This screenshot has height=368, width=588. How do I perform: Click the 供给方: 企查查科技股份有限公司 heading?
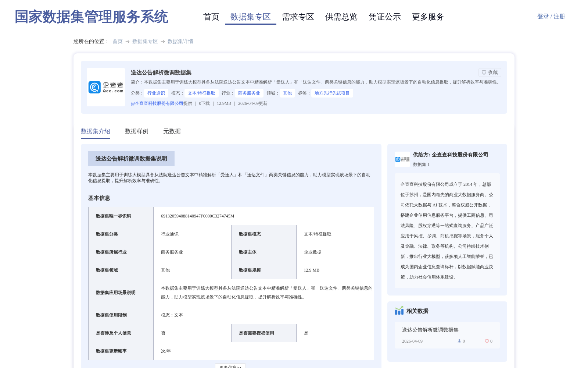click(451, 155)
